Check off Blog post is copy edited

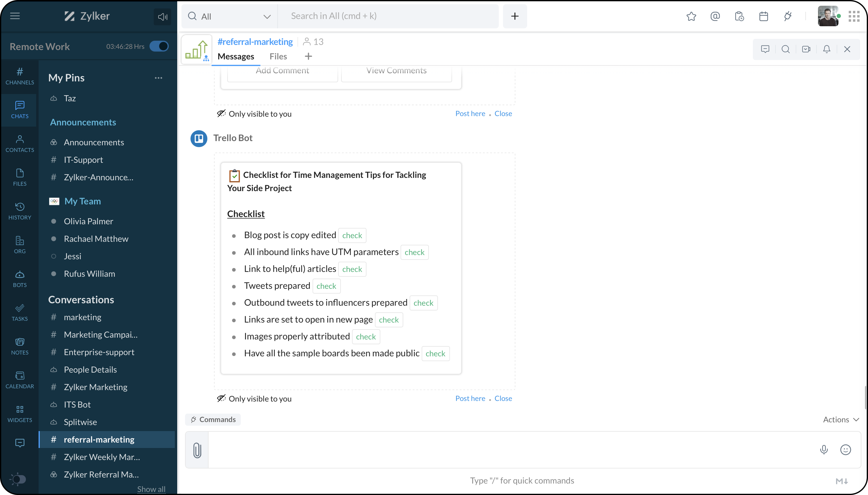[x=352, y=235]
